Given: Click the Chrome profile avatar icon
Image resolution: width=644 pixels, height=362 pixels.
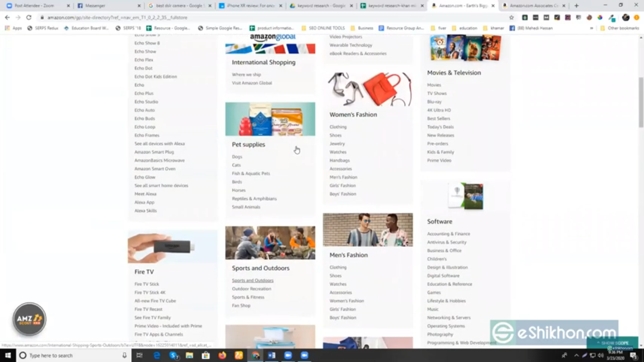Looking at the screenshot, I should (625, 17).
